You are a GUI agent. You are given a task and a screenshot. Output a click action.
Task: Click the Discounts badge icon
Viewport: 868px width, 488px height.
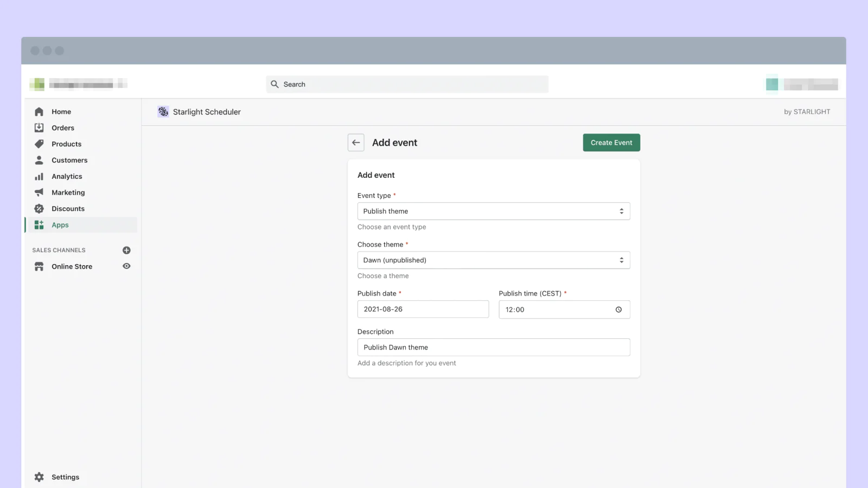tap(39, 209)
